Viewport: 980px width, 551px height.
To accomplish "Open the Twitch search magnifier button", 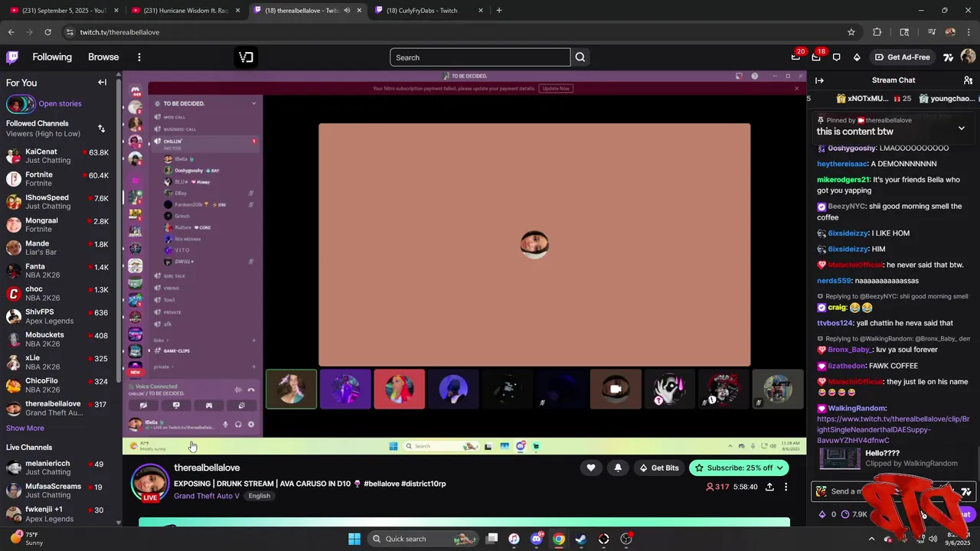I will point(580,57).
